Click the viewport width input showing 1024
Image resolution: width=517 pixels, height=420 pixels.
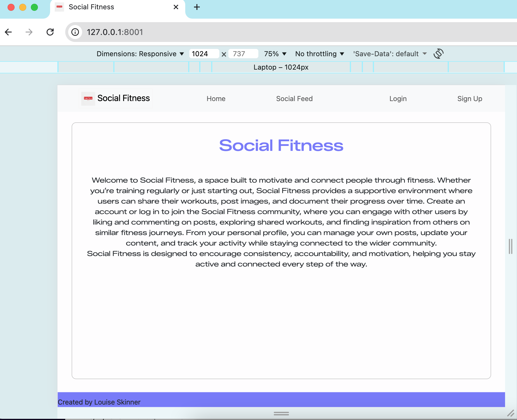click(x=204, y=54)
